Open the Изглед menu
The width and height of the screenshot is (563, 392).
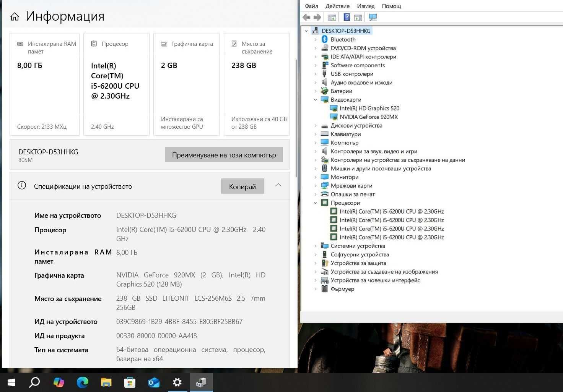366,6
